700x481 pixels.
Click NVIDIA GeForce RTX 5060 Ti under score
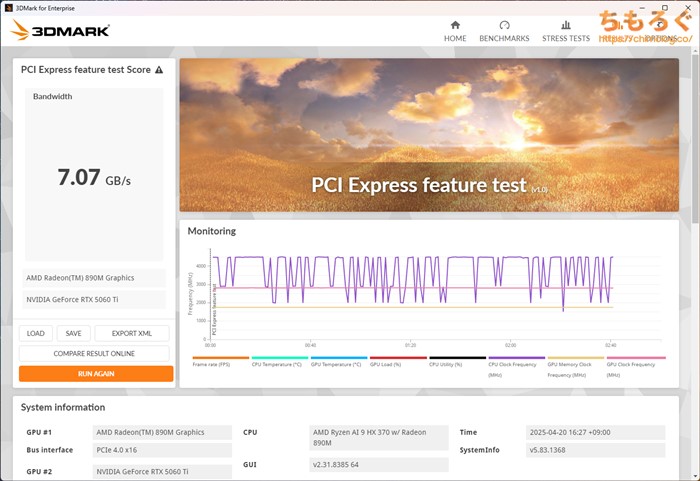tap(94, 299)
